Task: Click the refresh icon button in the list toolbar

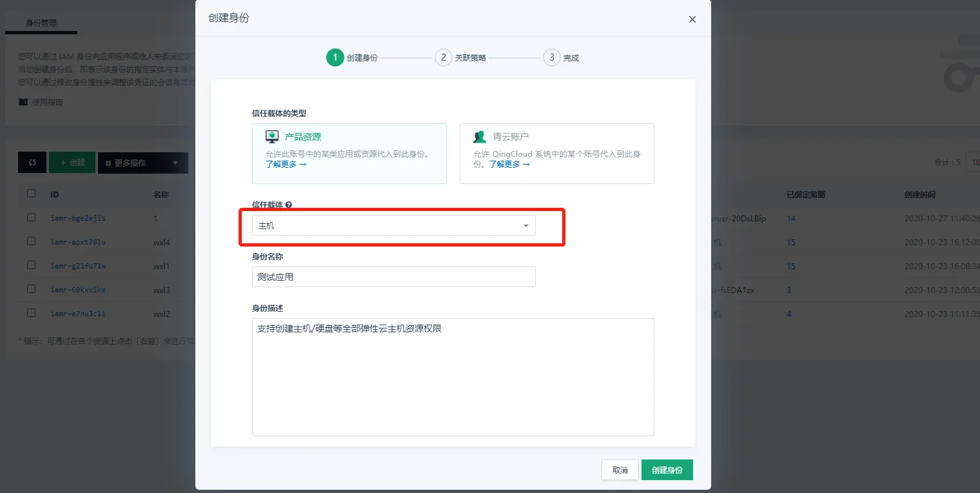Action: tap(32, 163)
